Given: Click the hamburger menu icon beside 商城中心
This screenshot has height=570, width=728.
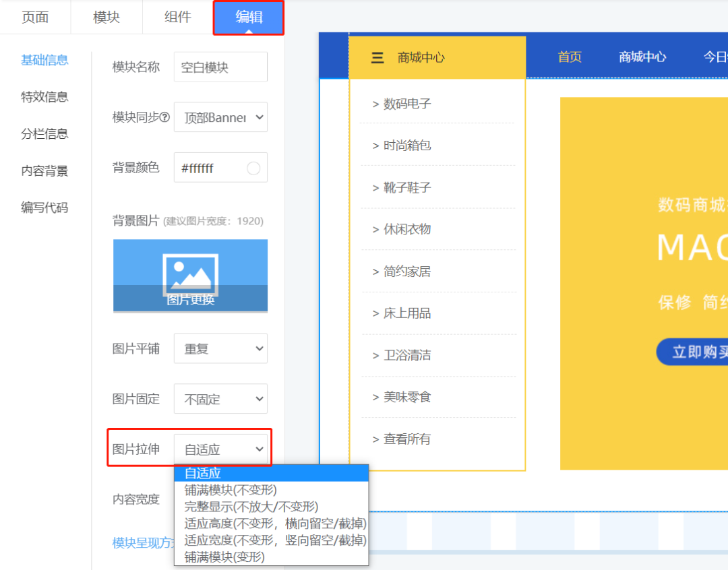Looking at the screenshot, I should pos(377,58).
